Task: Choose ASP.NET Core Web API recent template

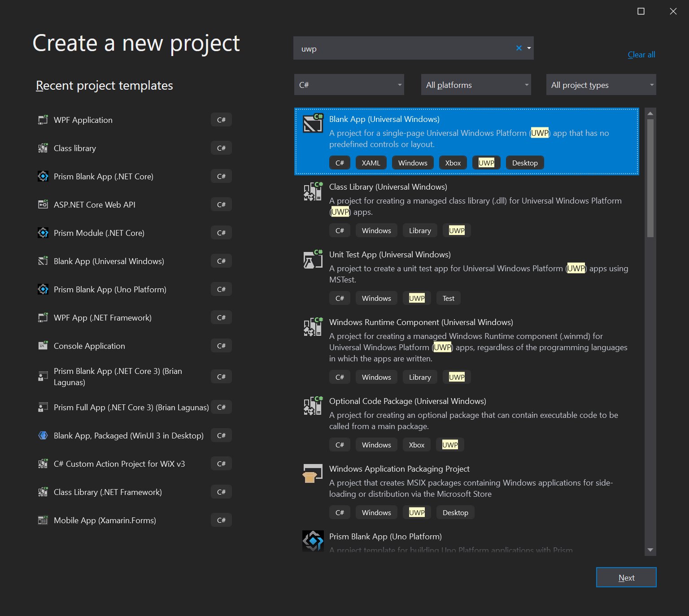Action: tap(95, 205)
